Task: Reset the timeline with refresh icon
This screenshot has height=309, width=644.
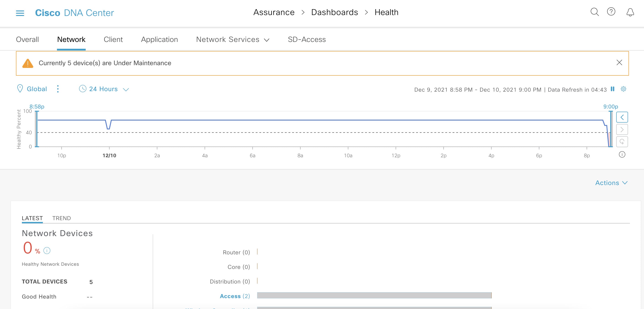Action: point(622,142)
